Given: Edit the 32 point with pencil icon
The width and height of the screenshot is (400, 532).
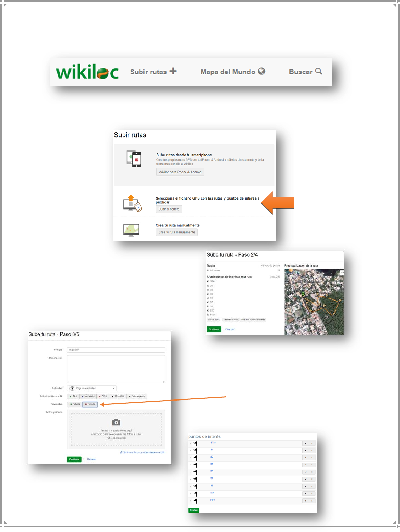Looking at the screenshot, I should click(306, 458).
